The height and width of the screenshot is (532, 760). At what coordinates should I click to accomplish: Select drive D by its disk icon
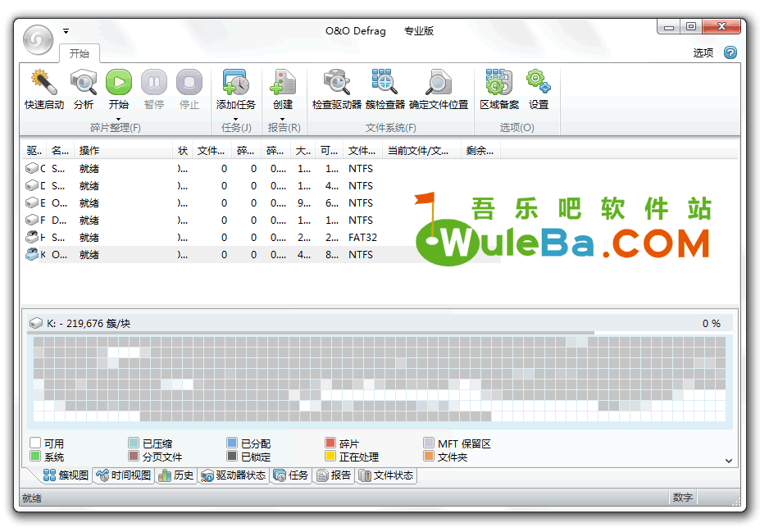coord(32,185)
